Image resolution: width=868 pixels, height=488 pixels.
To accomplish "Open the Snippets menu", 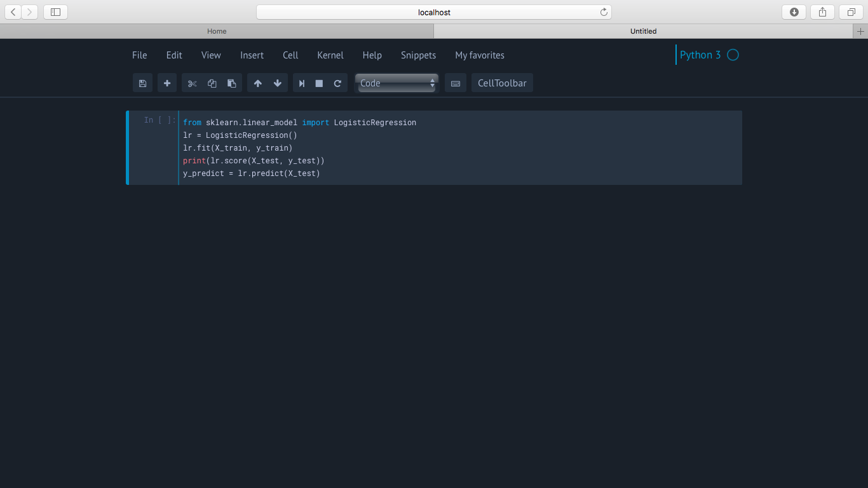I will [x=418, y=55].
